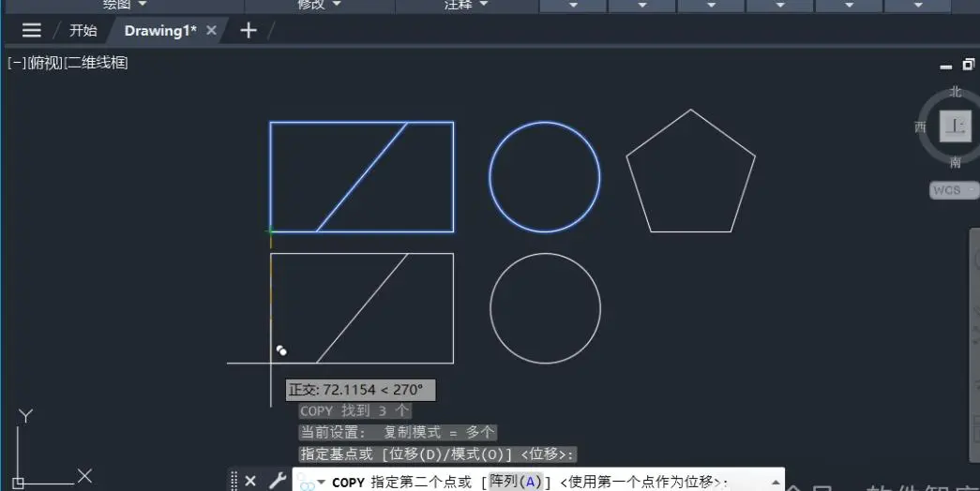
Task: Open the WCS coordinate system dropdown
Action: tap(954, 190)
